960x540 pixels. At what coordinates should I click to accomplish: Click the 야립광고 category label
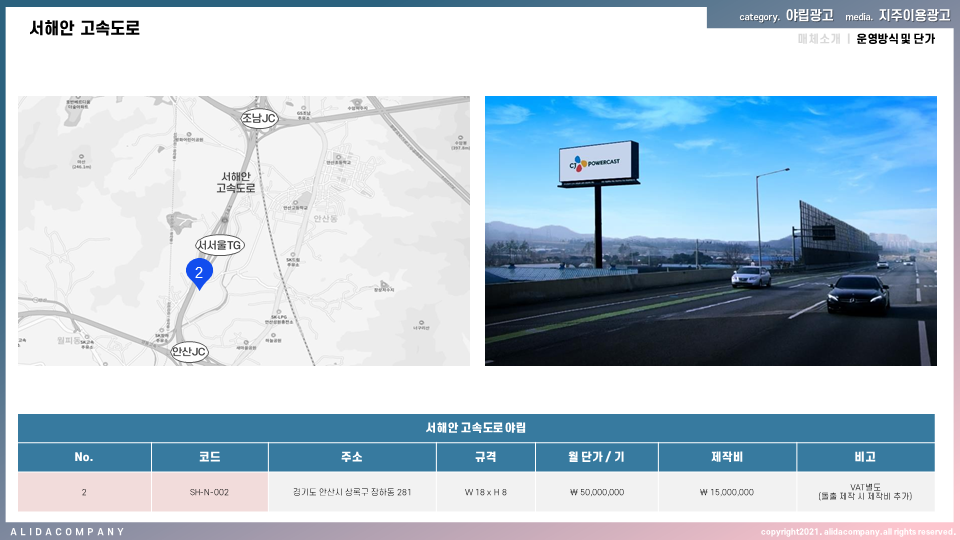809,16
